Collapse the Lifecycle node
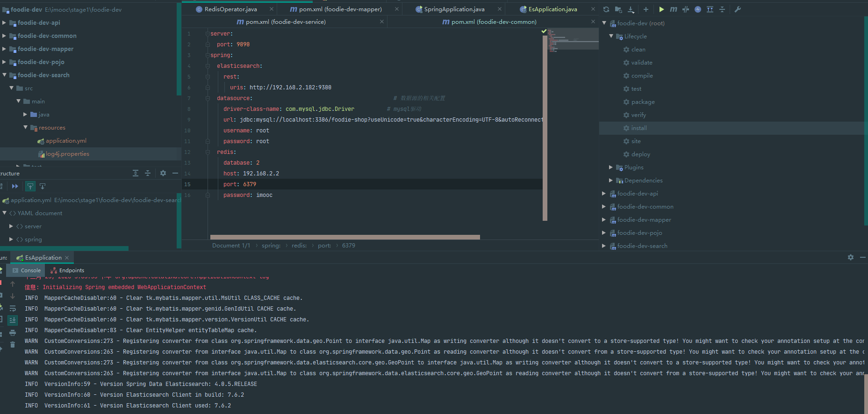Viewport: 868px width, 414px height. (611, 36)
